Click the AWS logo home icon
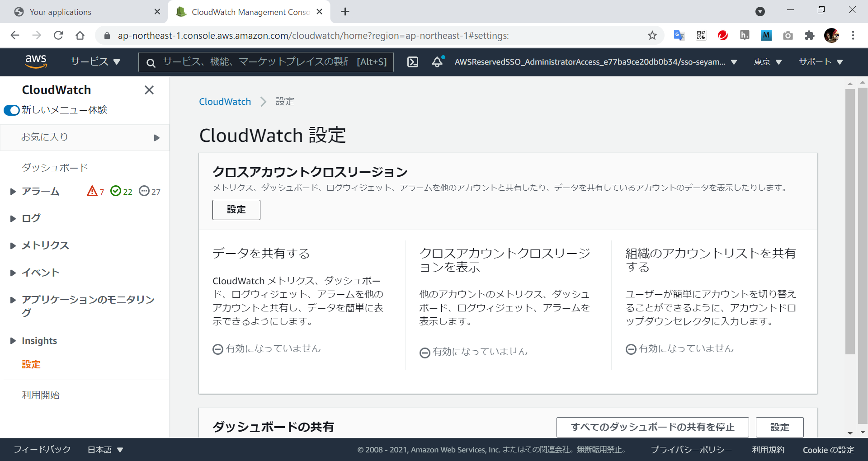Viewport: 868px width, 461px height. pos(36,61)
